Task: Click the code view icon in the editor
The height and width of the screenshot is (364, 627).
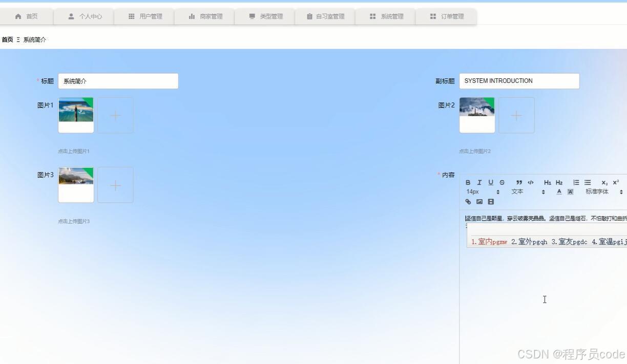Action: pyautogui.click(x=530, y=182)
